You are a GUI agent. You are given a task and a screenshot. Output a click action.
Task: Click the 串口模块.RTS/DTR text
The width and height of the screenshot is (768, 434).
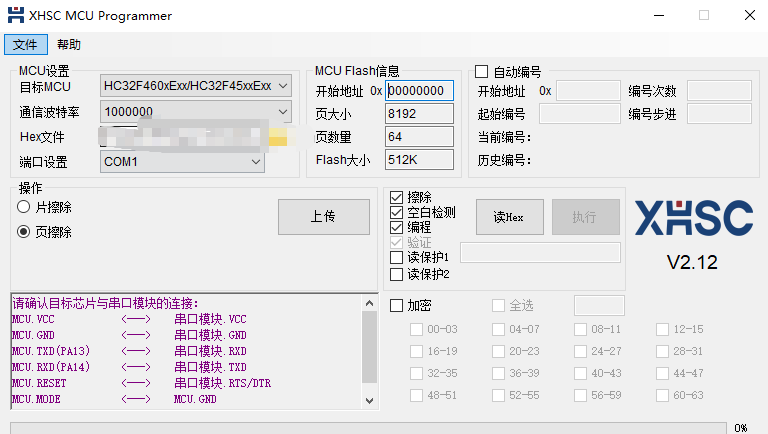pyautogui.click(x=222, y=383)
